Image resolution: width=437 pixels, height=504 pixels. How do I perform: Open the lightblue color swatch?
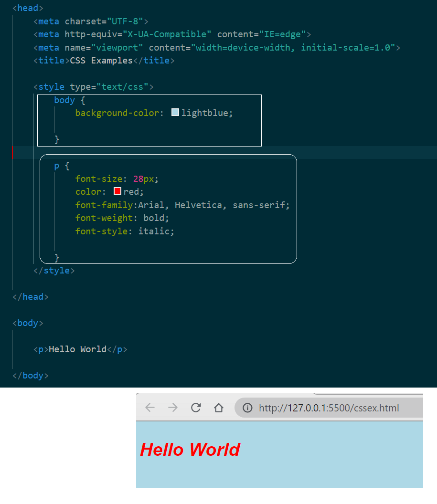(175, 112)
